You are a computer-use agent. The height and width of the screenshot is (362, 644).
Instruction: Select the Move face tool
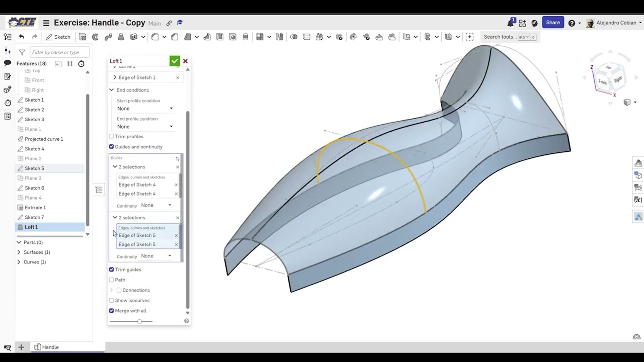(x=379, y=37)
